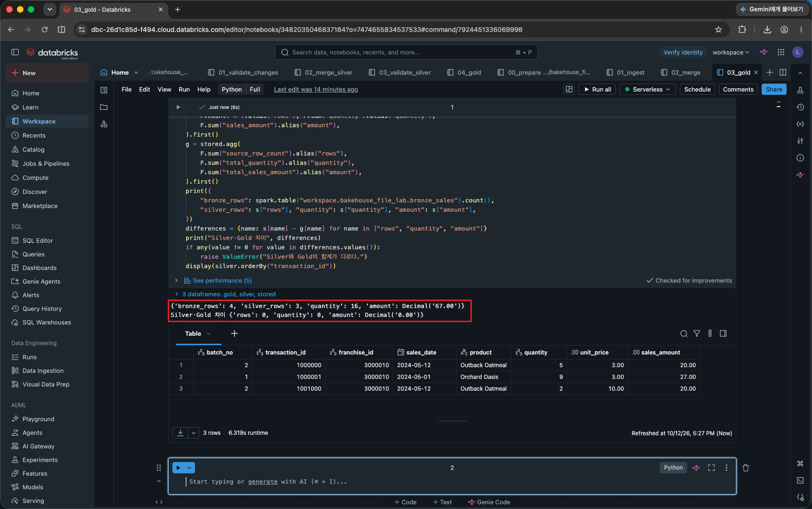Open the Schedule button
Viewport: 812px width, 509px height.
pyautogui.click(x=697, y=89)
